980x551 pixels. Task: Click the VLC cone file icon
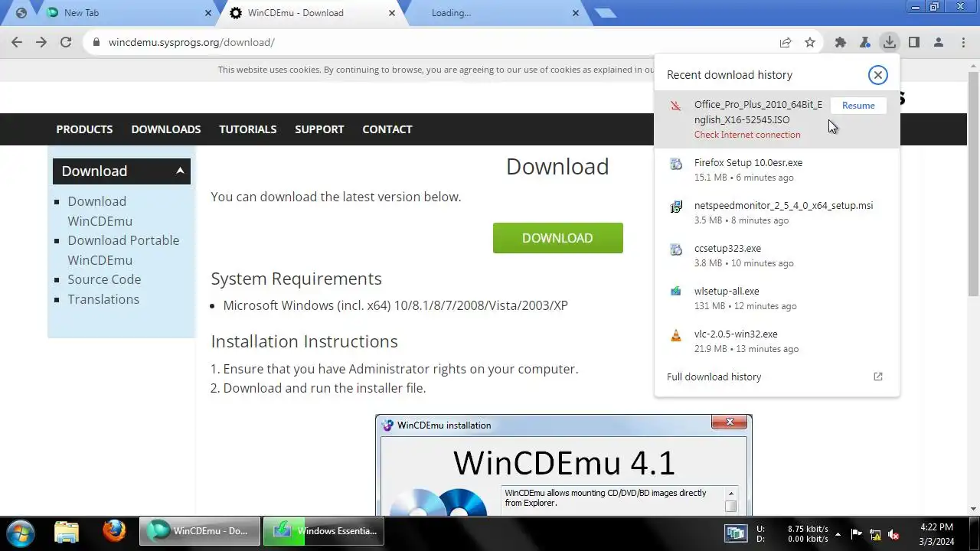pyautogui.click(x=676, y=335)
